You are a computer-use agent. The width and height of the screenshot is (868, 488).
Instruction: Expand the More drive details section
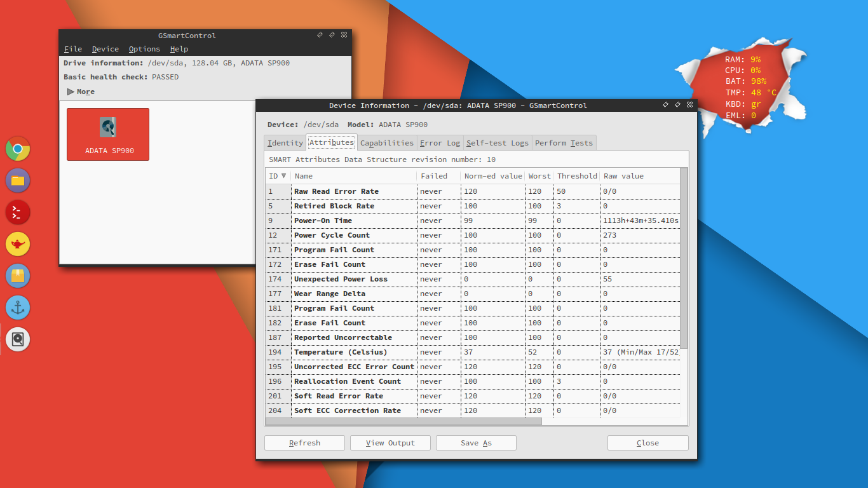[81, 91]
